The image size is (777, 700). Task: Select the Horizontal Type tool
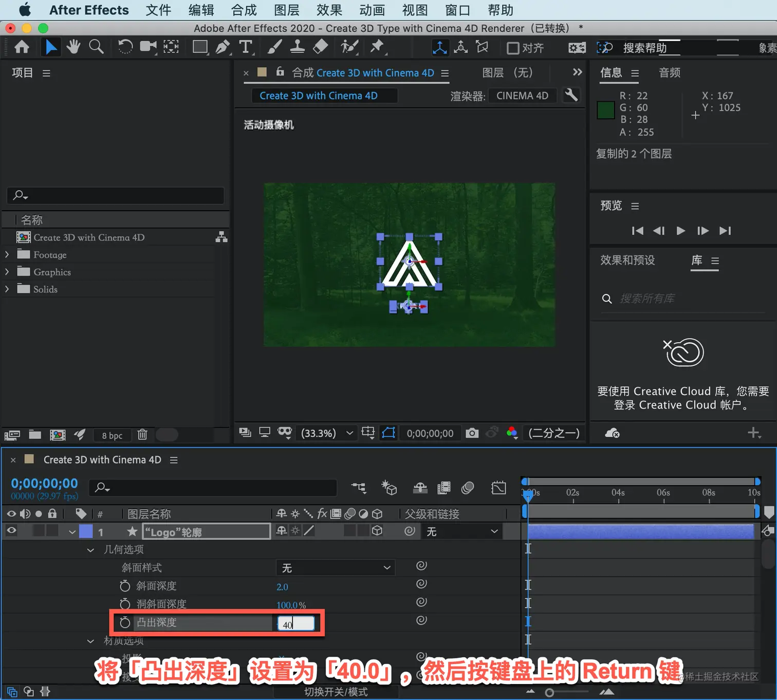[x=246, y=47]
